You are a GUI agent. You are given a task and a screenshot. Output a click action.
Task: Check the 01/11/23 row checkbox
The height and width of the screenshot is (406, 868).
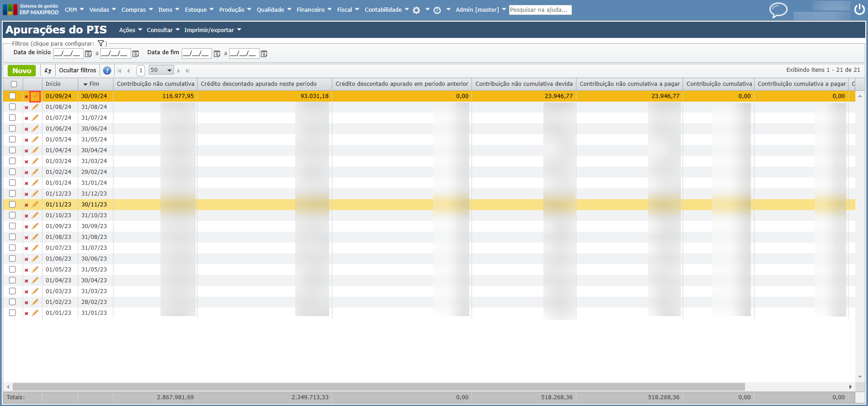(x=13, y=205)
